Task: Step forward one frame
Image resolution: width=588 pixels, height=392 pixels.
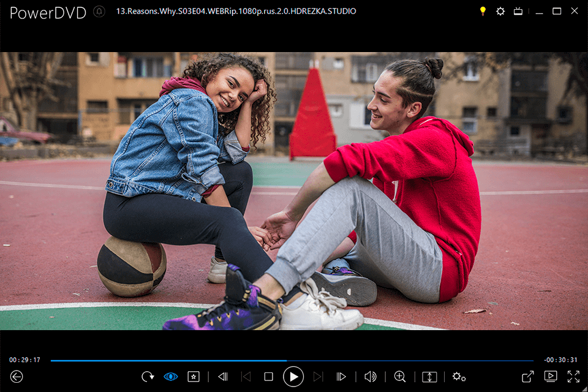Action: pos(341,377)
